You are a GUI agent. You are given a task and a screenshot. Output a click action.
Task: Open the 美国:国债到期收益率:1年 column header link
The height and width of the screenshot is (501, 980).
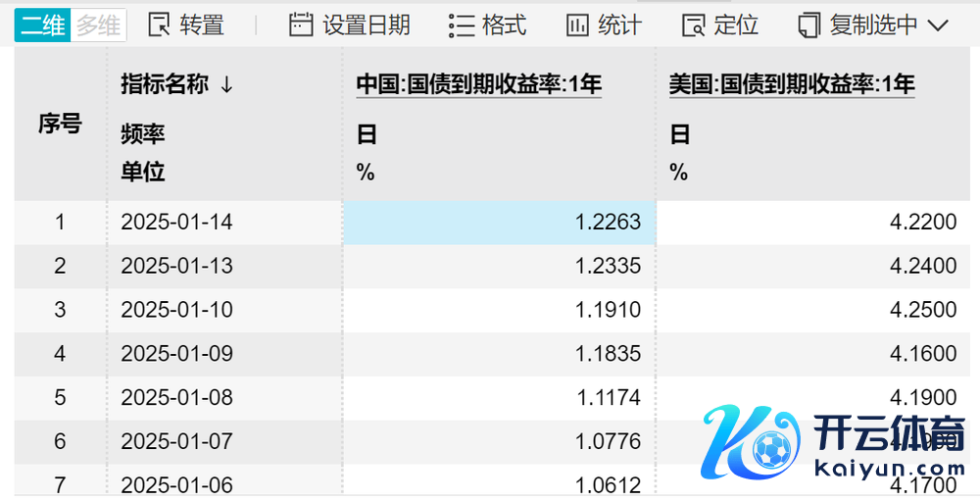792,85
